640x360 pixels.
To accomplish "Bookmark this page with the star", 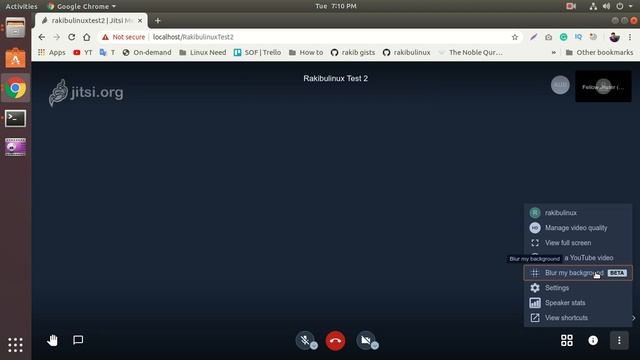I will click(x=515, y=37).
